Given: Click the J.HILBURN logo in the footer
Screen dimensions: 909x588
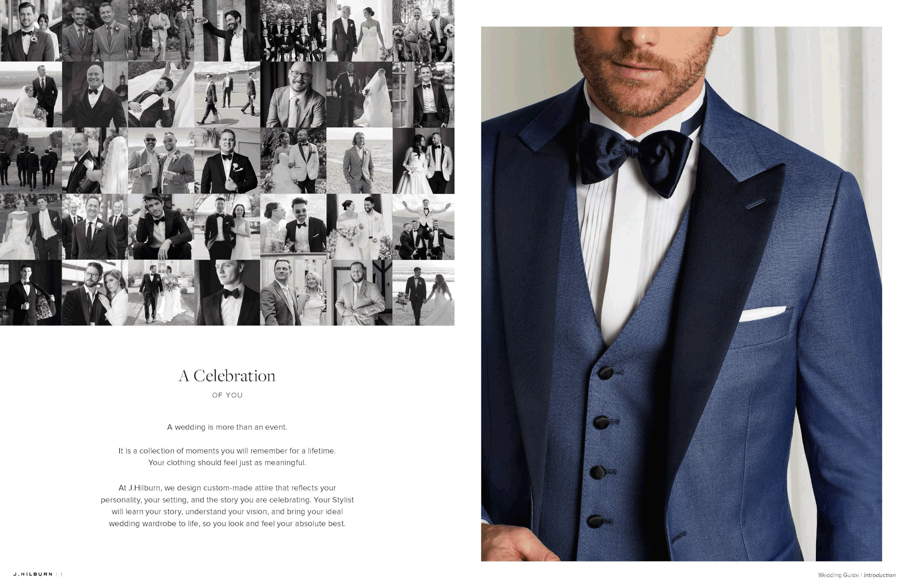Looking at the screenshot, I should tap(33, 574).
